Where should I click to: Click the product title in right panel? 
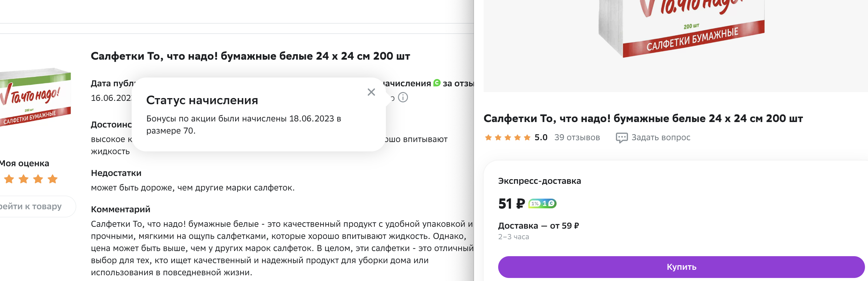point(643,118)
